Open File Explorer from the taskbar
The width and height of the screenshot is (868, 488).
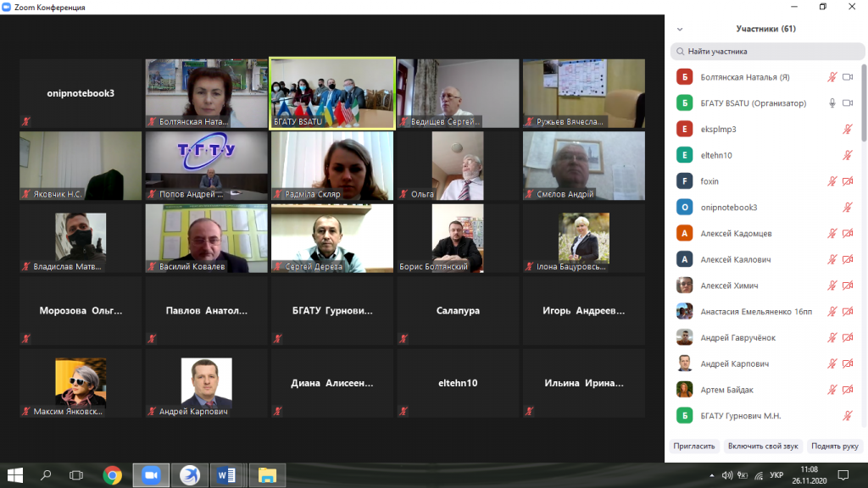(267, 475)
